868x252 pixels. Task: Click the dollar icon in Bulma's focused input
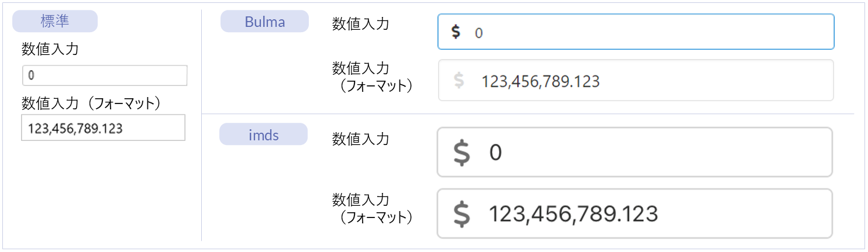456,32
